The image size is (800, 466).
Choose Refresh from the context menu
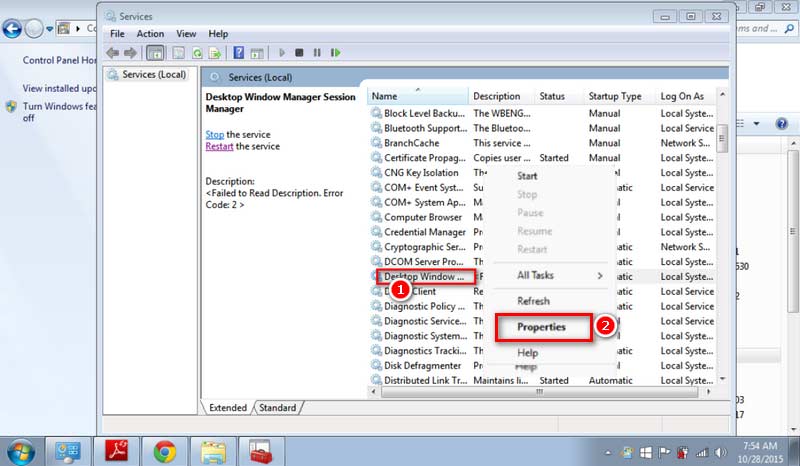coord(534,301)
